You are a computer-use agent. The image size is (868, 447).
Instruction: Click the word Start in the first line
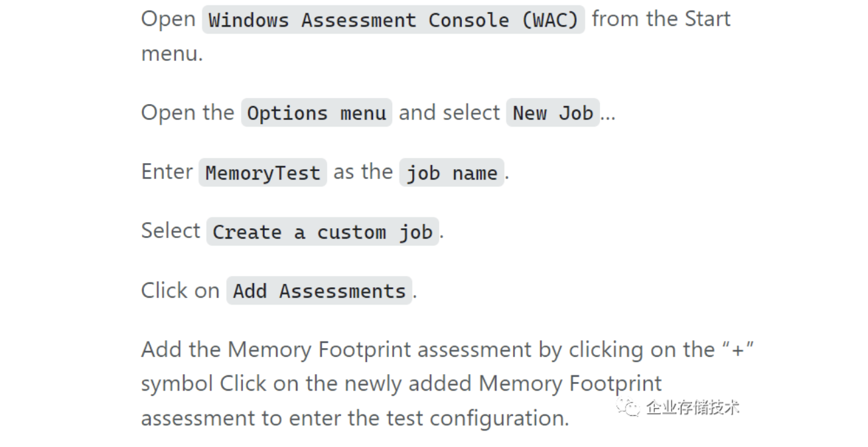tap(707, 19)
